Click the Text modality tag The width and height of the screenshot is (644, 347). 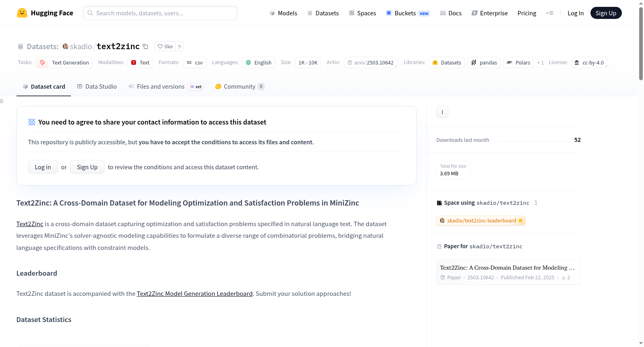point(140,62)
